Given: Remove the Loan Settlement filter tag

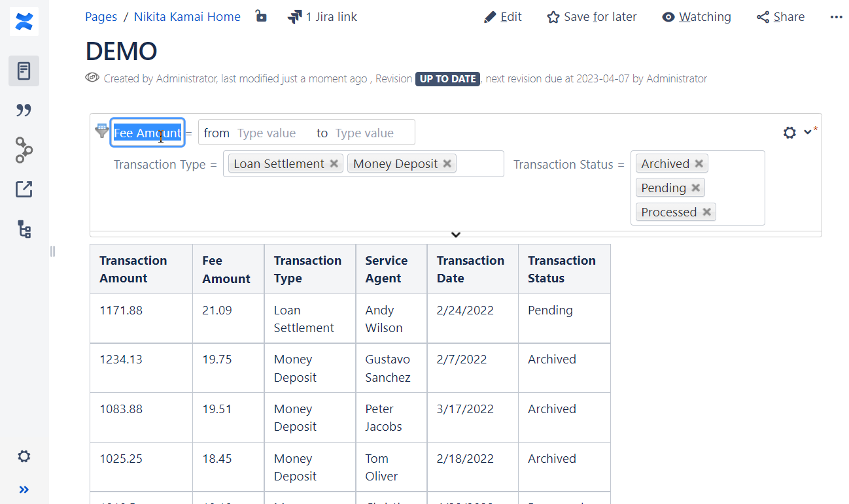Looking at the screenshot, I should pos(334,163).
